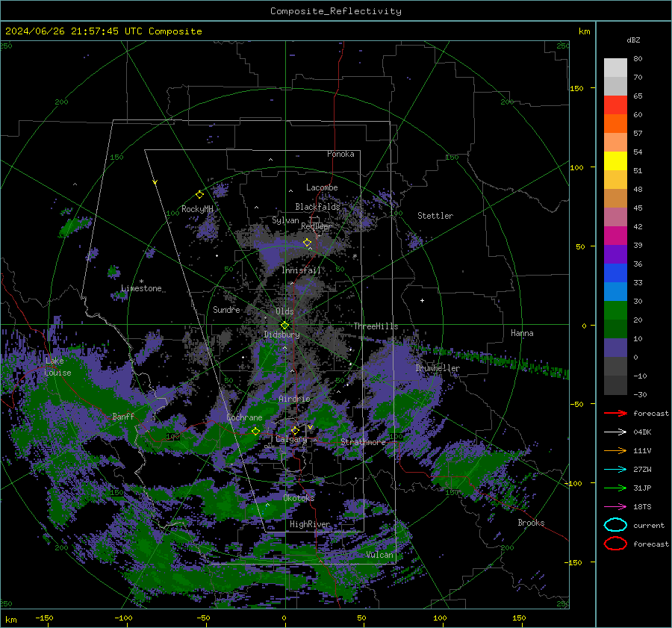Click the Drumheller city label
This screenshot has width=672, height=628.
pos(438,368)
